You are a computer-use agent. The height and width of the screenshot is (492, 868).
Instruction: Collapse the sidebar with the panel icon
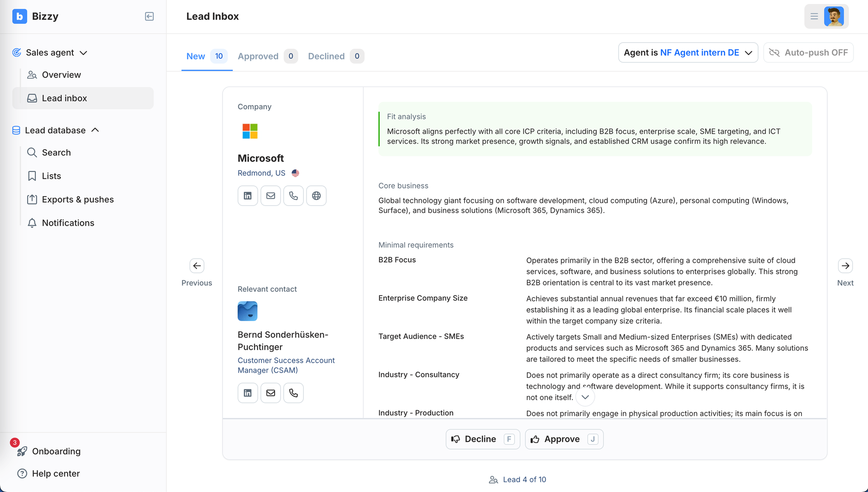(149, 16)
